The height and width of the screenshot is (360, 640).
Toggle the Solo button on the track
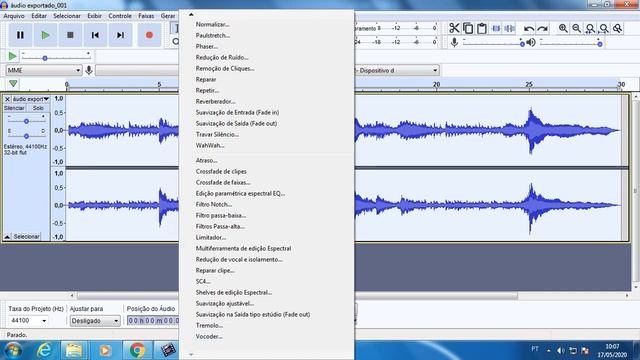pyautogui.click(x=38, y=108)
